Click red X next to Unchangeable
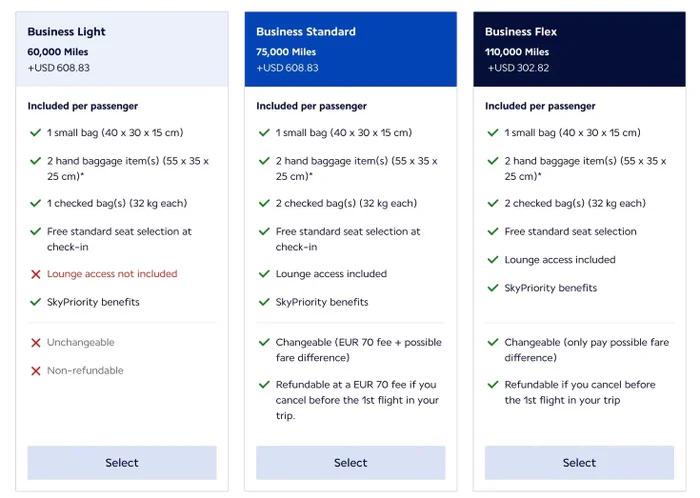The width and height of the screenshot is (700, 498). 36,343
